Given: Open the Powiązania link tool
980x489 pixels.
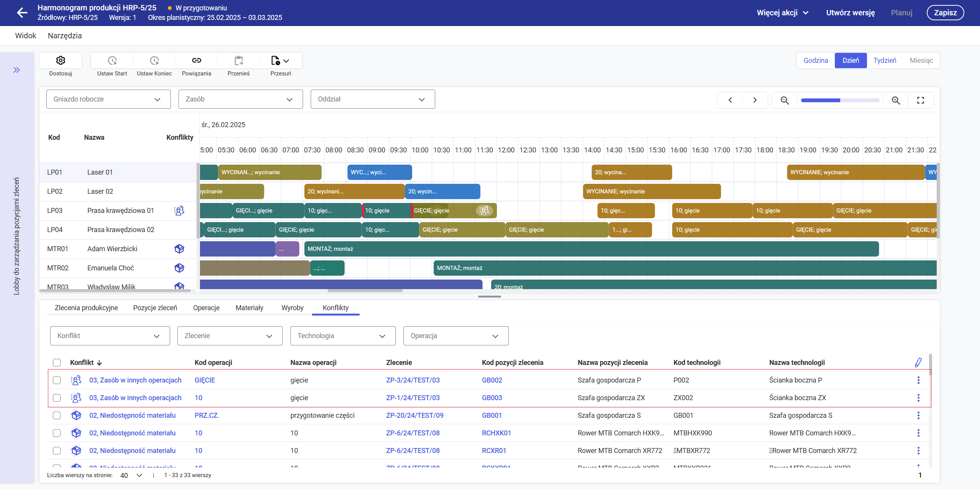Looking at the screenshot, I should tap(197, 61).
